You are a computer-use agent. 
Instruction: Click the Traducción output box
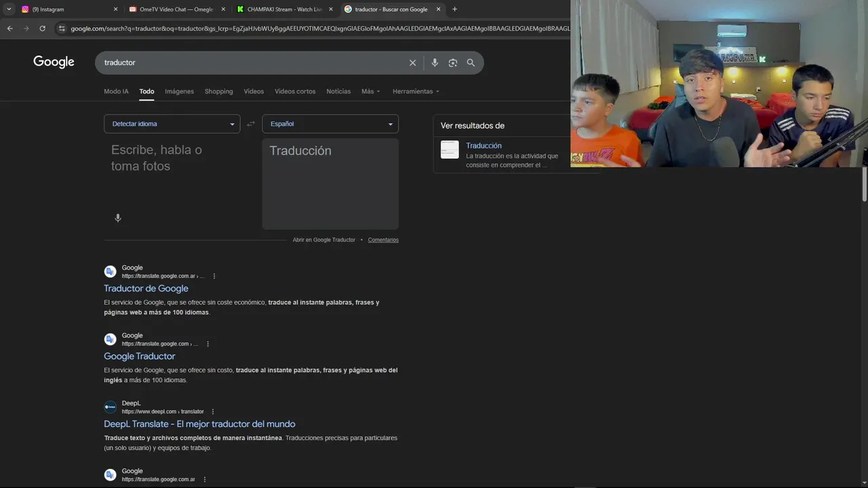click(x=330, y=184)
